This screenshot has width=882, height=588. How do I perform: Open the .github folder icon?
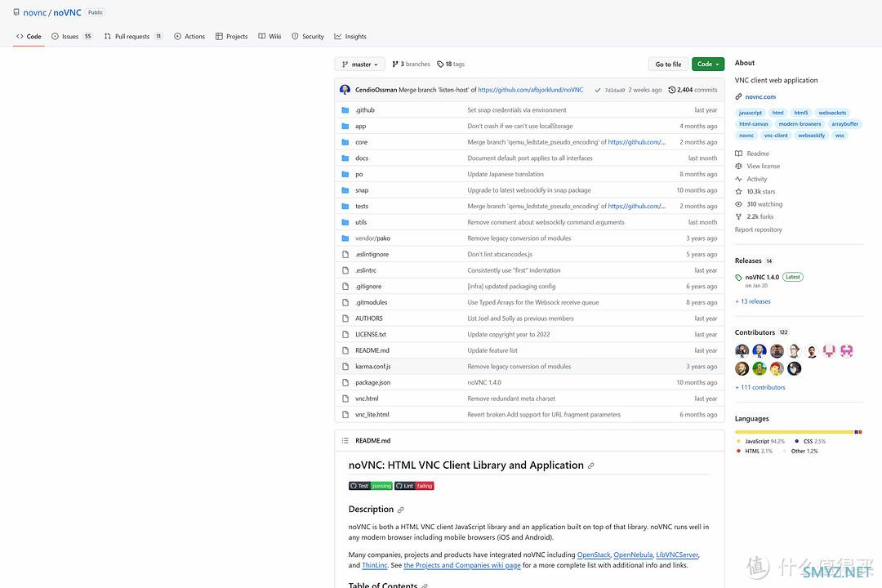(345, 110)
